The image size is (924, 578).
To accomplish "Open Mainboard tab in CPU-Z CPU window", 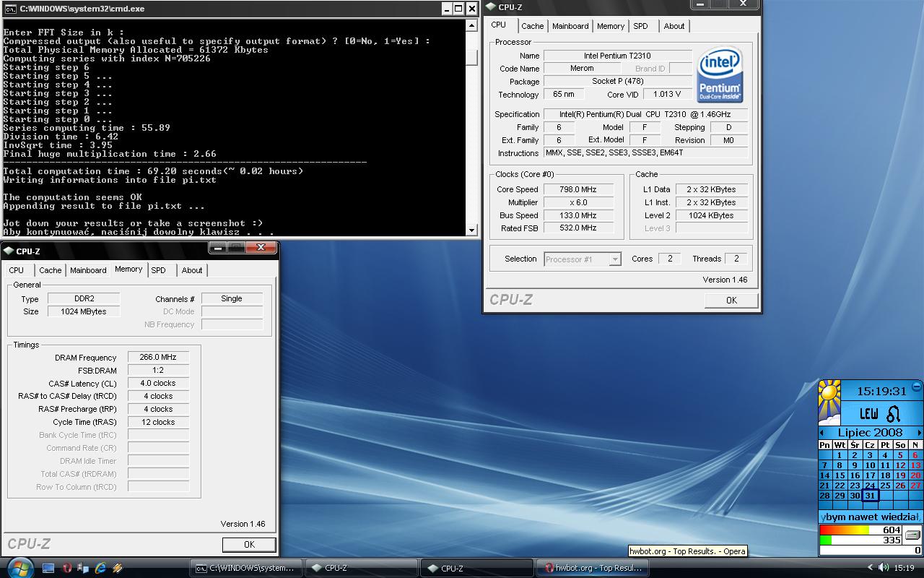I will click(x=570, y=26).
